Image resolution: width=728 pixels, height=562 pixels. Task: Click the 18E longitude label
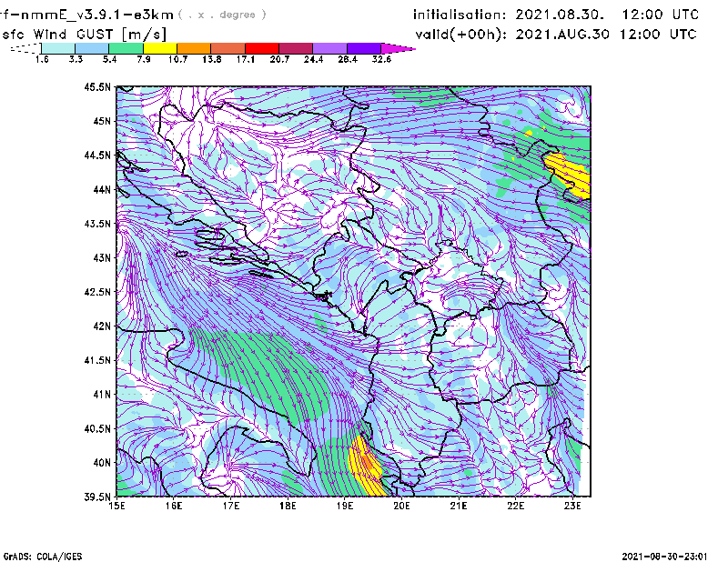tap(288, 507)
